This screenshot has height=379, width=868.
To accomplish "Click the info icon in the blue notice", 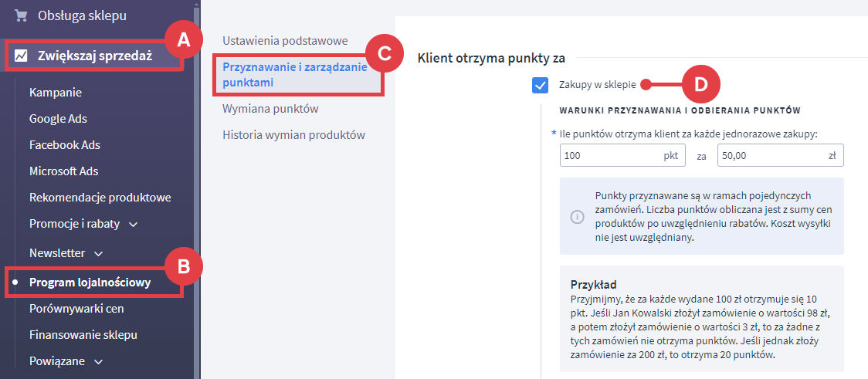I will [x=577, y=216].
